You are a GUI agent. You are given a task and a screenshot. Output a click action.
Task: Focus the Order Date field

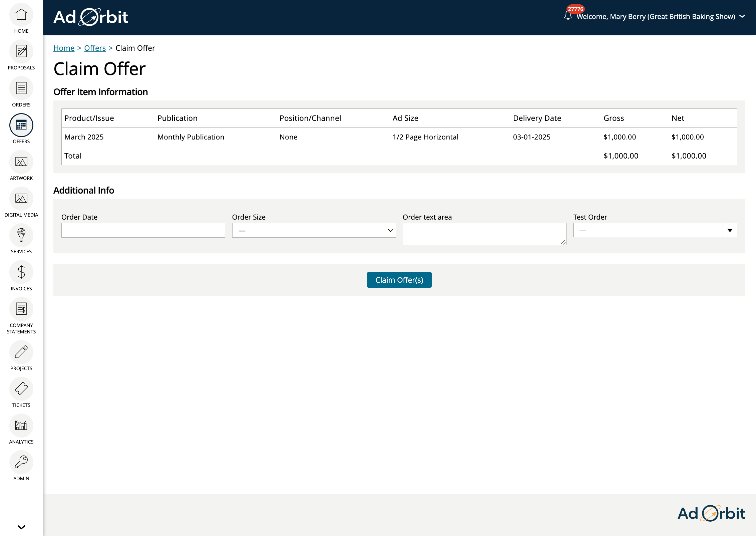(143, 230)
